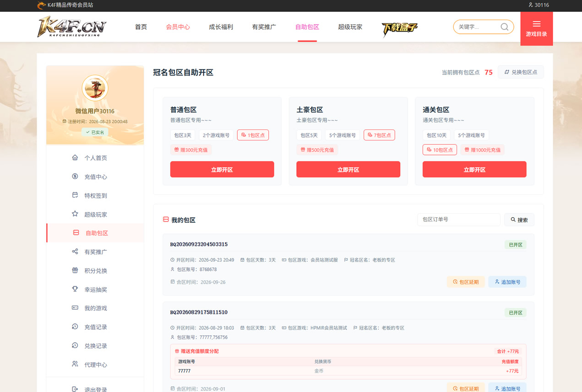Click the server icon for 自助包区
The height and width of the screenshot is (392, 582).
click(x=76, y=233)
